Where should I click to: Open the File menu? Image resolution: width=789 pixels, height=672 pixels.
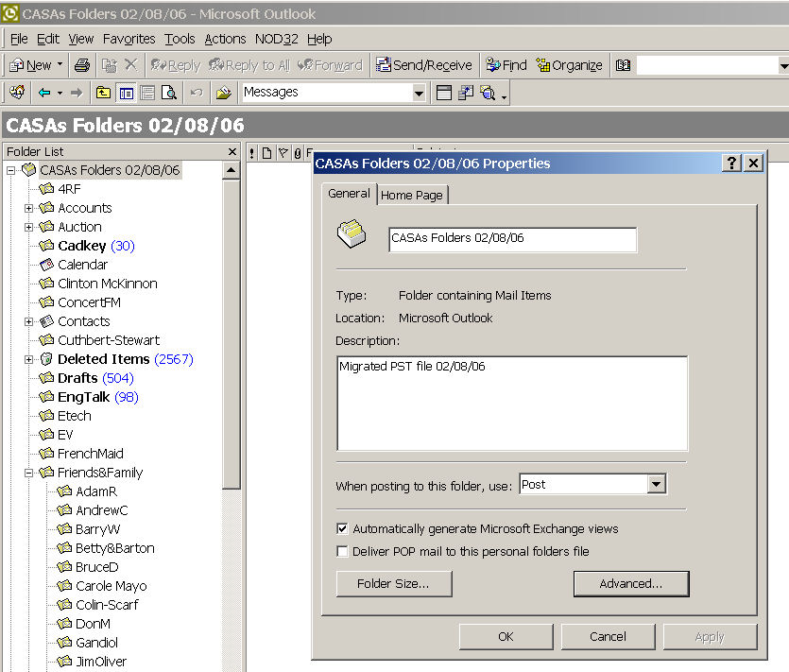coord(19,39)
